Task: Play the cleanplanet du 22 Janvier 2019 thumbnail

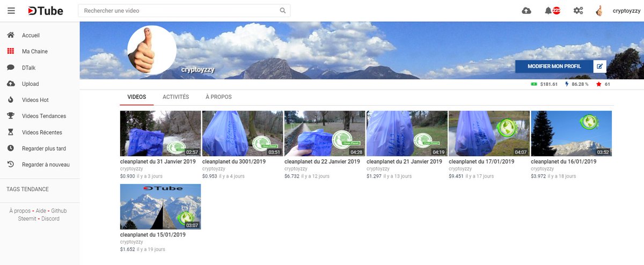Action: click(x=325, y=134)
